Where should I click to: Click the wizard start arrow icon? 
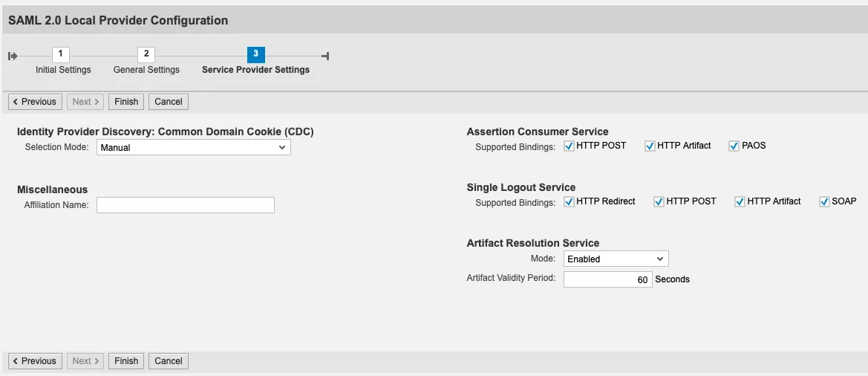tap(13, 56)
